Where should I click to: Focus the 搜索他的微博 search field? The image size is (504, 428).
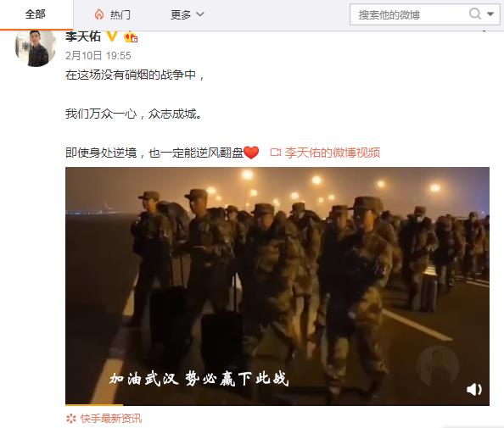tap(410, 14)
